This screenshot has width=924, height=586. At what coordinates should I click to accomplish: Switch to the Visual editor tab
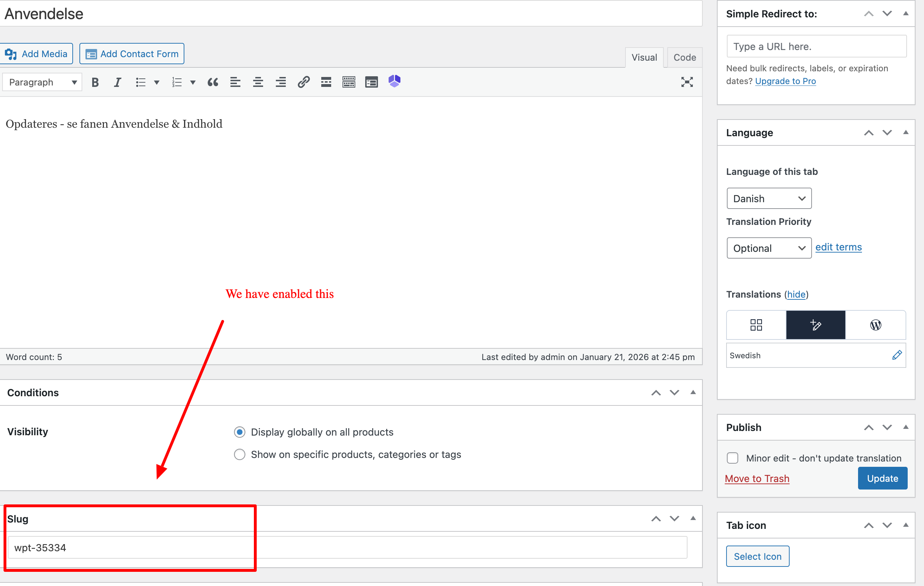(x=644, y=57)
